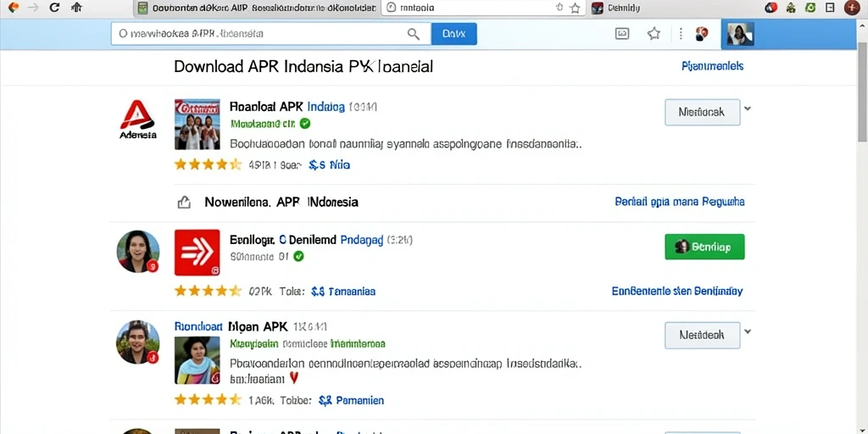The image size is (868, 434).
Task: Click the address bar bookmark star
Action: click(576, 8)
